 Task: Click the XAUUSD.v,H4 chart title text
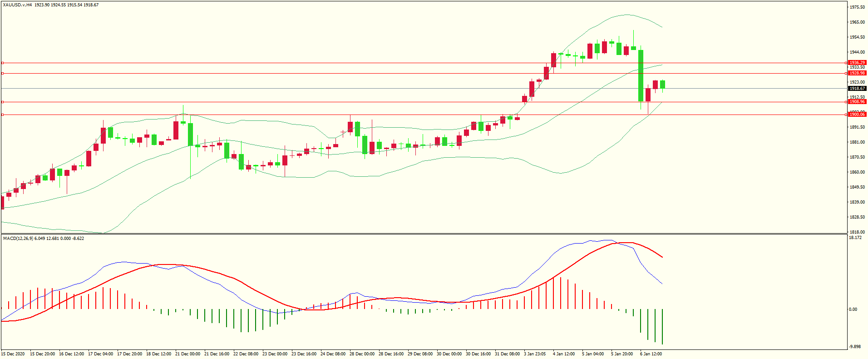pos(17,5)
